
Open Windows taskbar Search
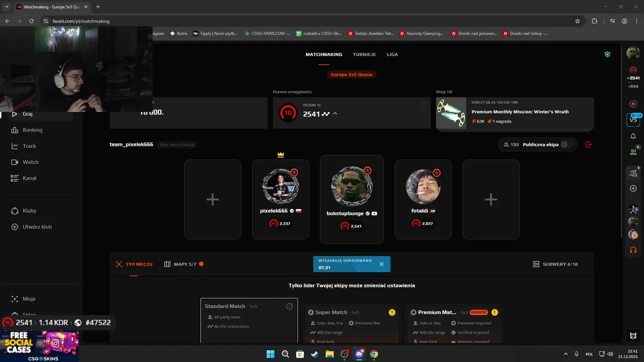[x=285, y=354]
